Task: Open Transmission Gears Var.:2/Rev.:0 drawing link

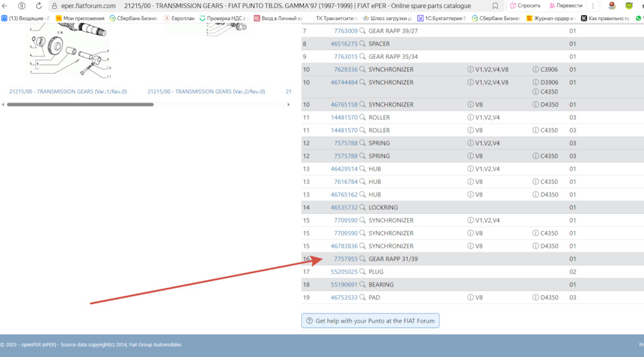Action: 206,92
